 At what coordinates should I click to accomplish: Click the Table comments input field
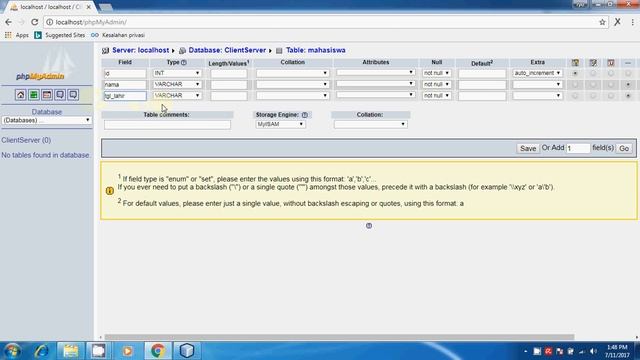point(167,125)
